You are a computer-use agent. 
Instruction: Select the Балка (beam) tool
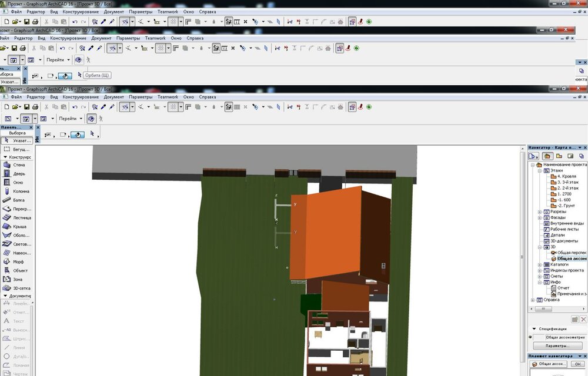[16, 200]
